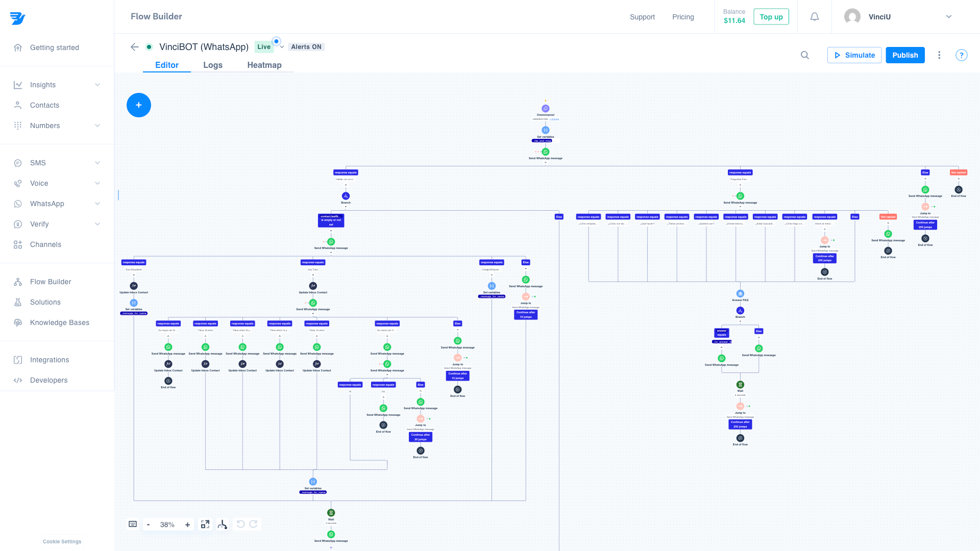
Task: Switch to the Editor tab
Action: tap(167, 65)
